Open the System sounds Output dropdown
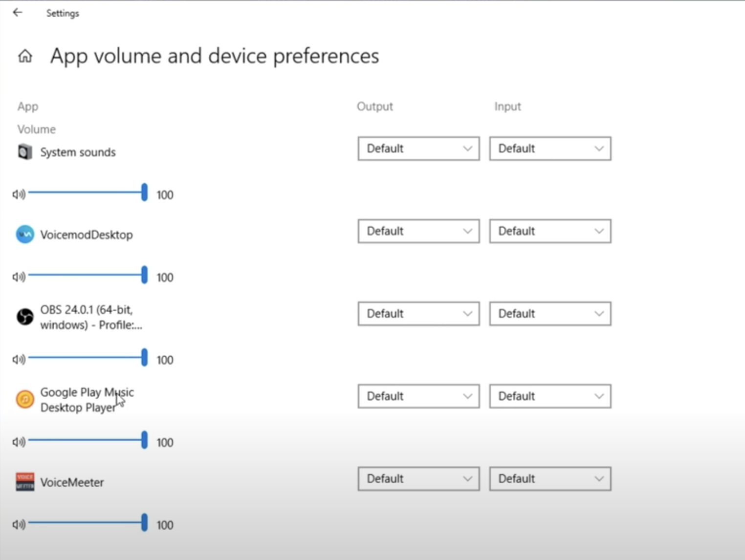745x560 pixels. [x=418, y=149]
